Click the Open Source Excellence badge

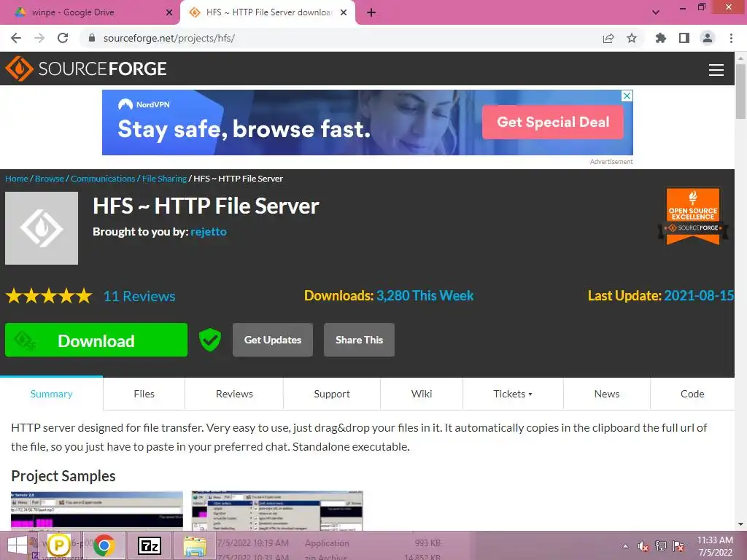693,216
